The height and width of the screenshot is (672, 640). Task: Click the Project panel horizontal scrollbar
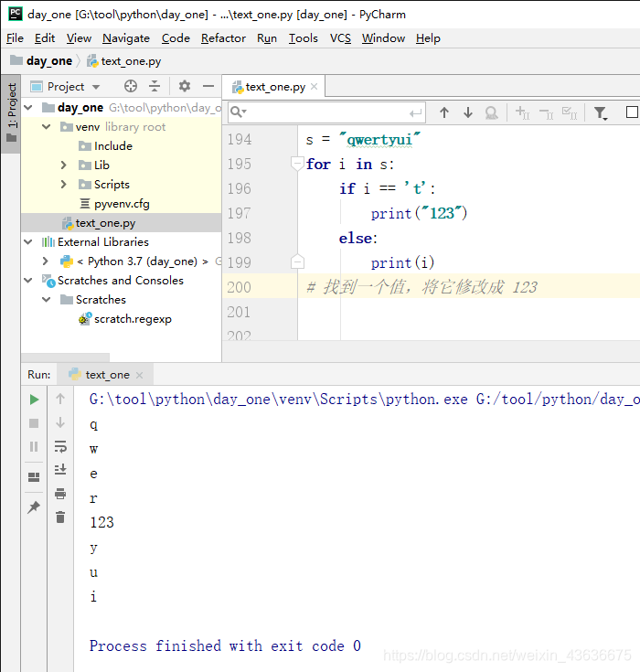click(65, 357)
